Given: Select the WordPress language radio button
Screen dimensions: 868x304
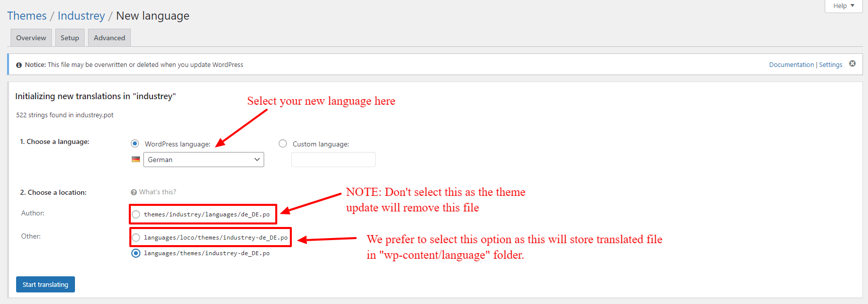Looking at the screenshot, I should (x=135, y=143).
